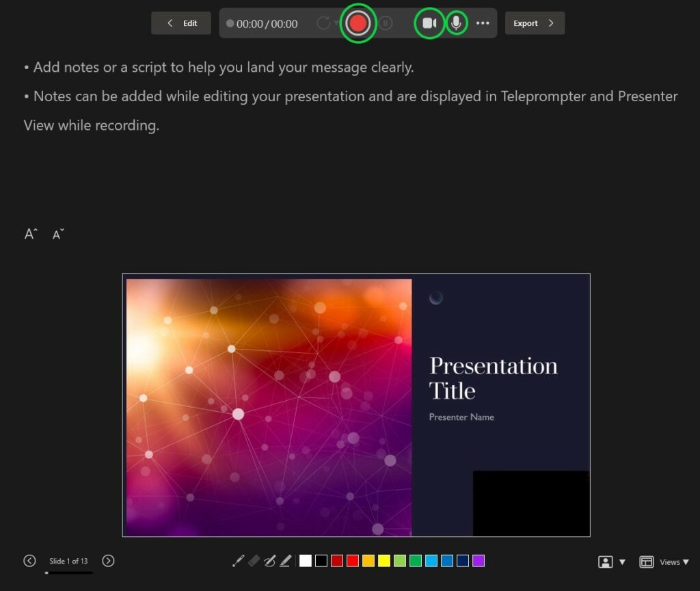
Task: Click the Presenter Name text on slide
Action: [x=461, y=417]
